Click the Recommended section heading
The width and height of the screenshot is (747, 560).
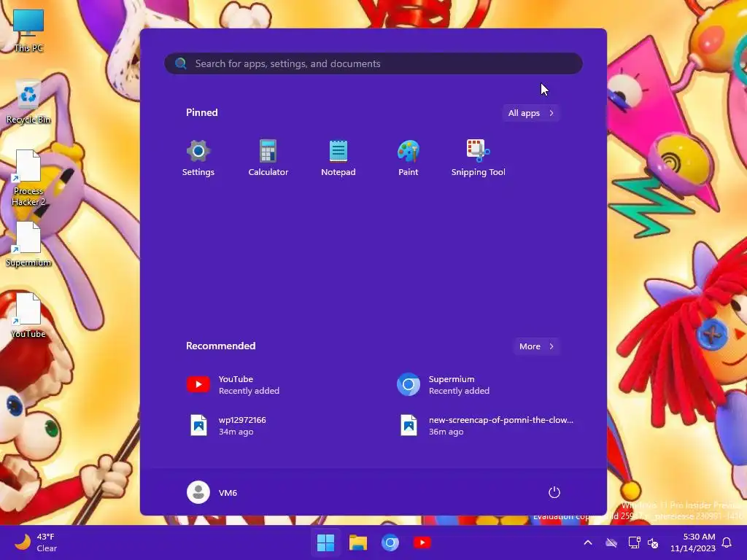point(220,346)
